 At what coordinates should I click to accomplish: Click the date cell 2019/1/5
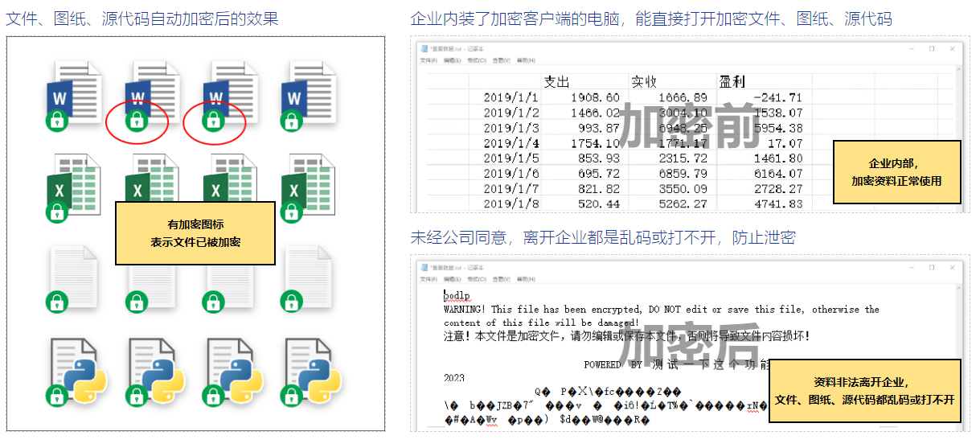coord(511,158)
